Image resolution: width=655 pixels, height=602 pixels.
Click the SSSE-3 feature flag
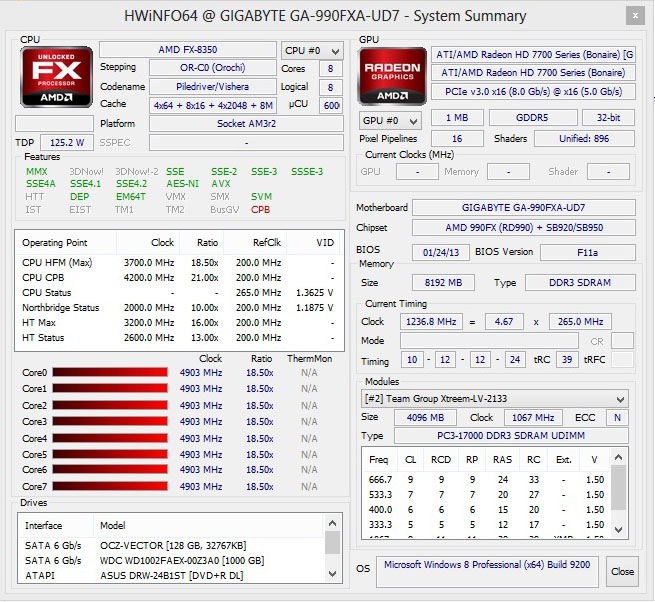(307, 172)
